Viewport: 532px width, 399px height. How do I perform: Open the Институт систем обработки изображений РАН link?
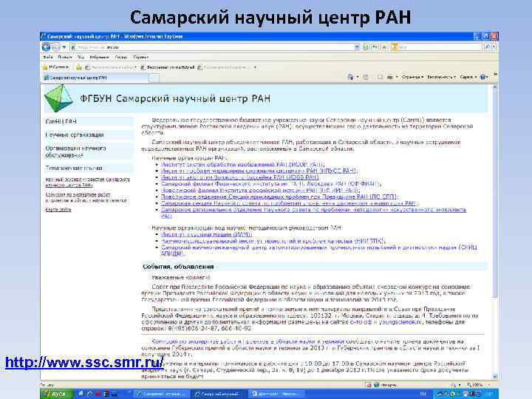(x=242, y=165)
